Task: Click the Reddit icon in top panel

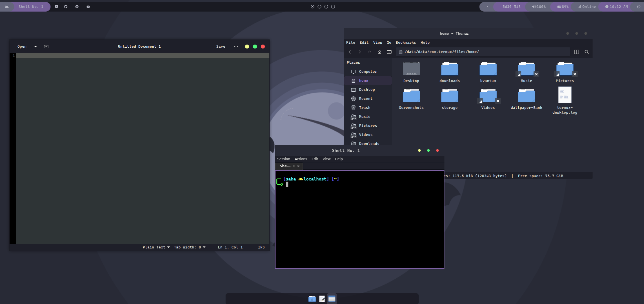Action: pyautogui.click(x=77, y=6)
